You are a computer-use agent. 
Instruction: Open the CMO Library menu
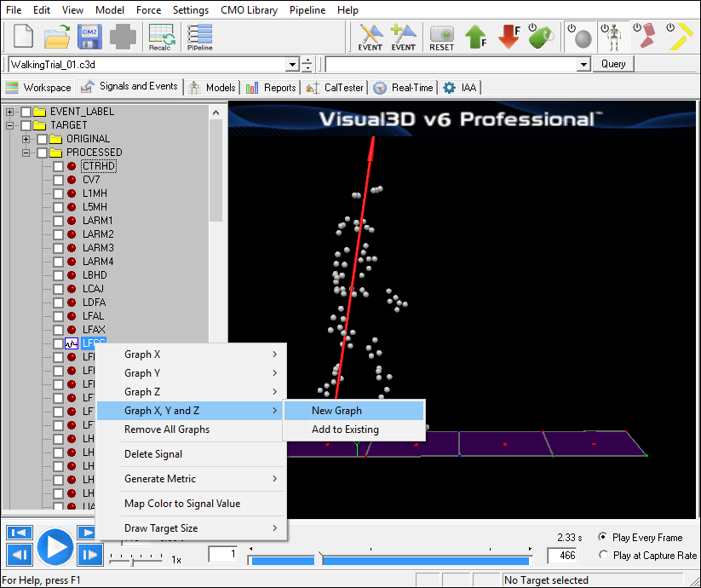click(x=249, y=10)
